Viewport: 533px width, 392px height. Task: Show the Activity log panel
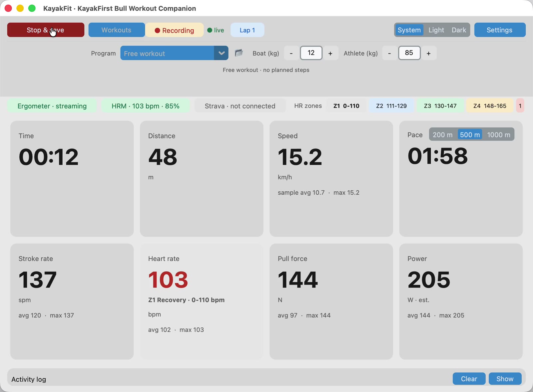[505, 379]
